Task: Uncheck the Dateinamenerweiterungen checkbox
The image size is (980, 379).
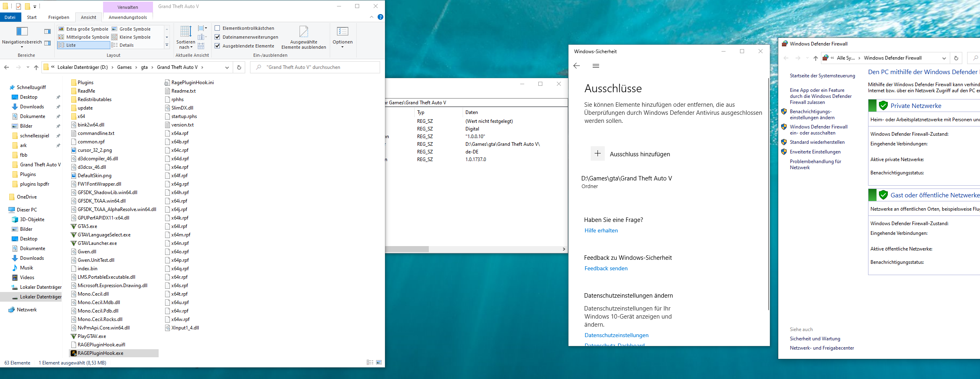Action: pos(217,37)
